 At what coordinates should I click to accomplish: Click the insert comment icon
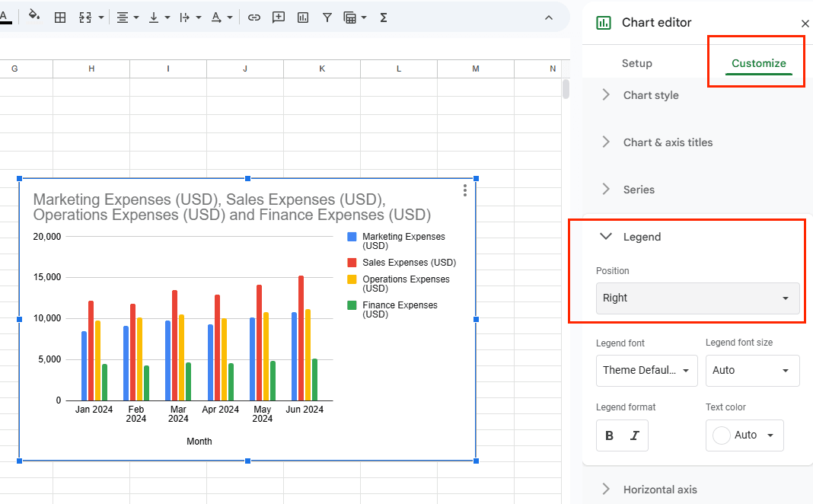(x=279, y=17)
